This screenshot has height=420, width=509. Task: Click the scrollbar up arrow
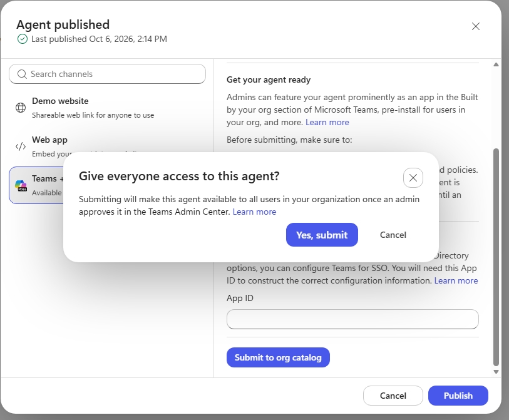496,64
